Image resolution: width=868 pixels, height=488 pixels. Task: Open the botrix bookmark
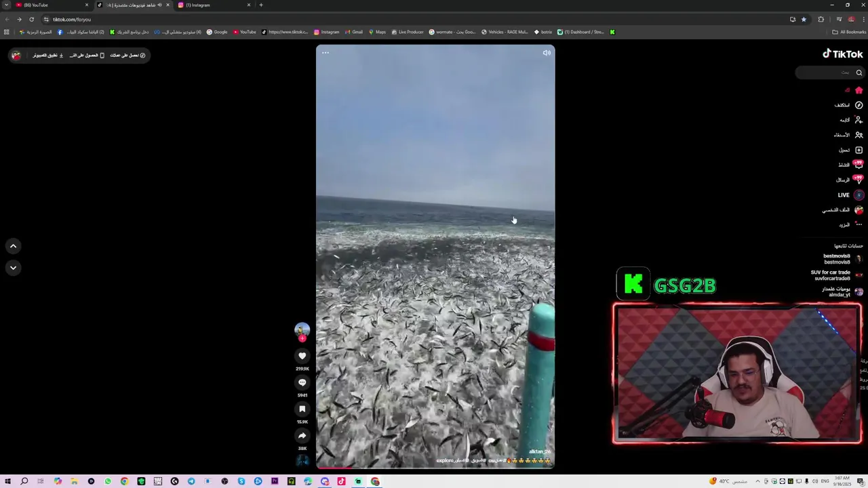pos(543,32)
